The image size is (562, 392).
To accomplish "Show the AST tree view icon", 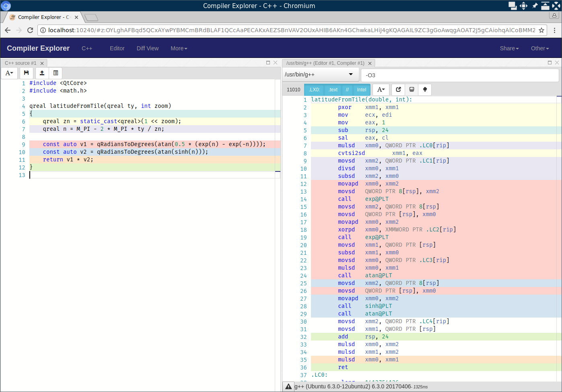I will click(x=425, y=89).
